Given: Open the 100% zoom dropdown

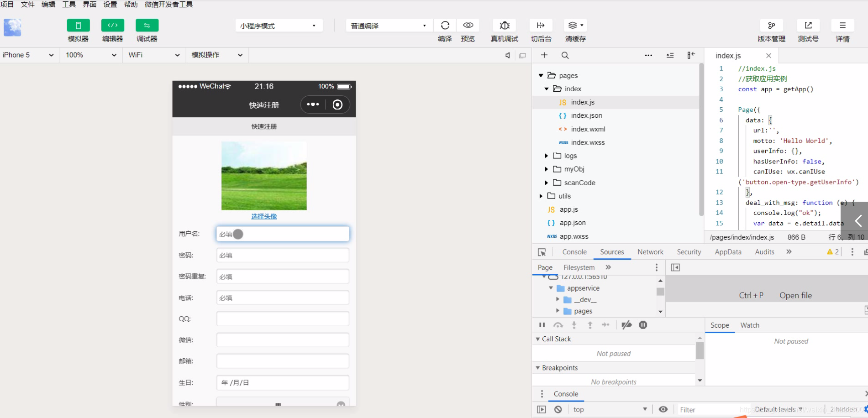Looking at the screenshot, I should point(91,55).
